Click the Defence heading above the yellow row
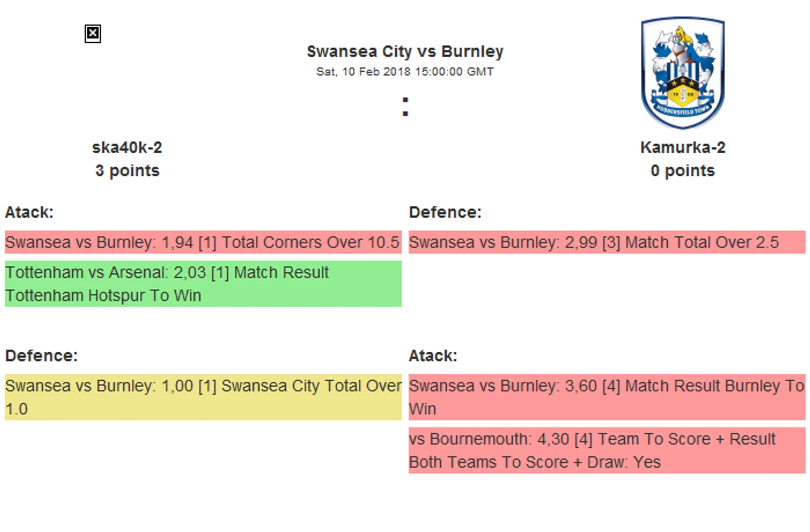Image resolution: width=810 pixels, height=532 pixels. [42, 356]
